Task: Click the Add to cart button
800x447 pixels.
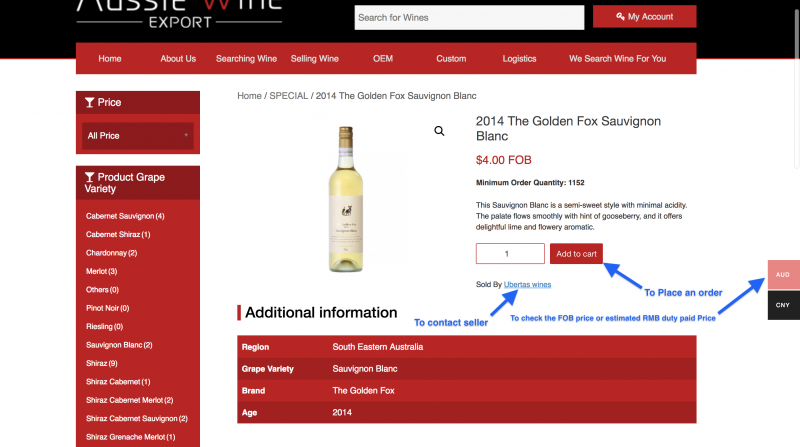Action: click(x=576, y=254)
